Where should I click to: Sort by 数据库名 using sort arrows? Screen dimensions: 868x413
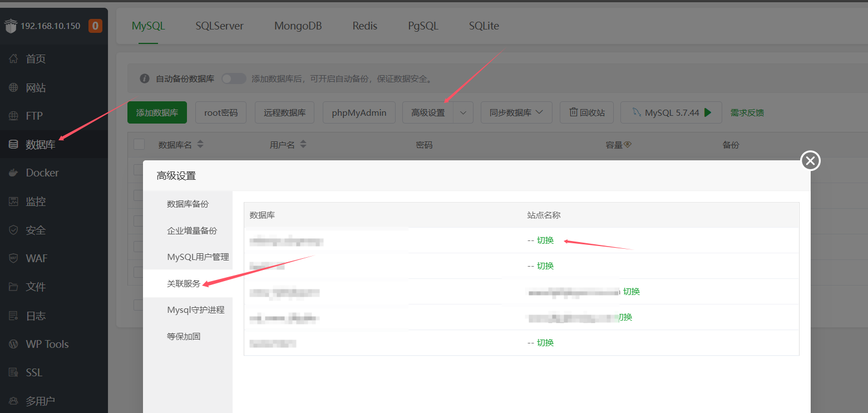(x=200, y=144)
